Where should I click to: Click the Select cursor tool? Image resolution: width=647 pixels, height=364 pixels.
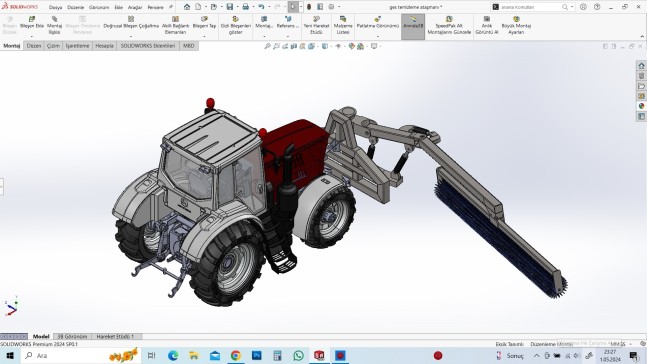point(293,7)
